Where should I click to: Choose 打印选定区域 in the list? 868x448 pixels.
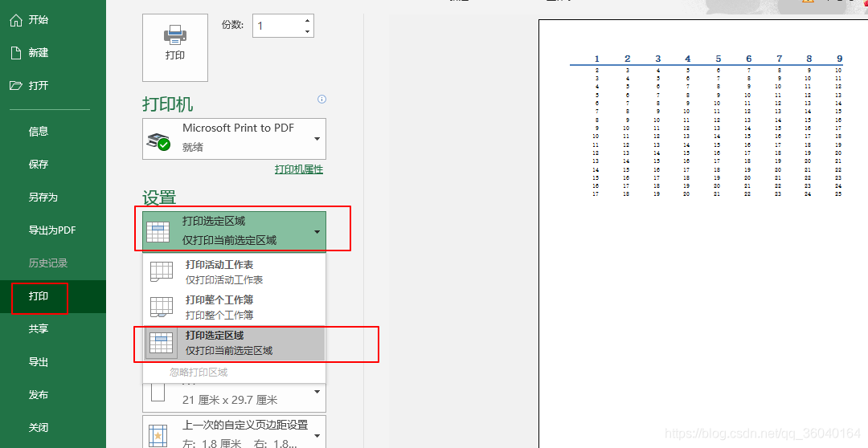234,343
